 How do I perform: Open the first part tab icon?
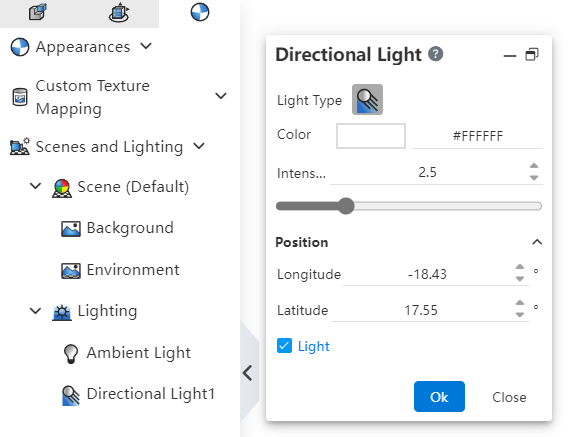(x=38, y=12)
